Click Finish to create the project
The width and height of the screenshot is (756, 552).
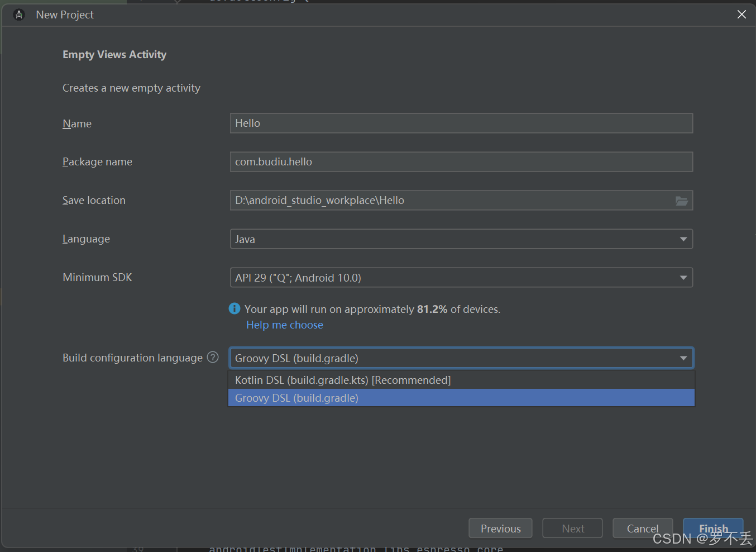[713, 529]
